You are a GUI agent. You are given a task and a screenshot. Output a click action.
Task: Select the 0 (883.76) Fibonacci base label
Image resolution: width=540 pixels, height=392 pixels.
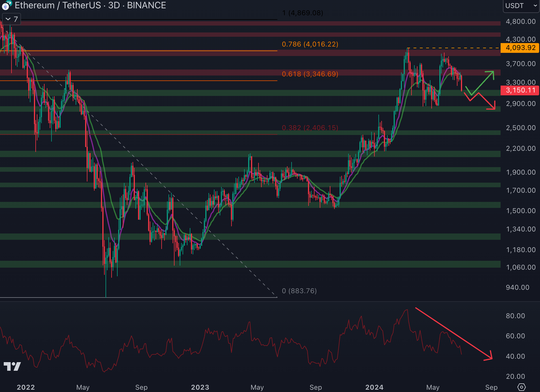tap(299, 291)
